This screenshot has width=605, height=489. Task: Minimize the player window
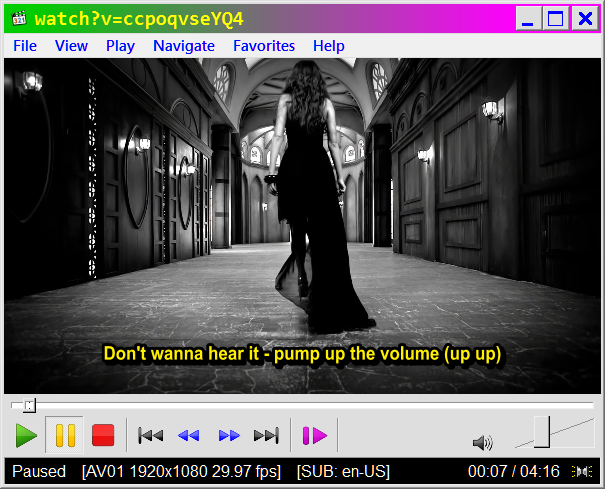click(528, 18)
